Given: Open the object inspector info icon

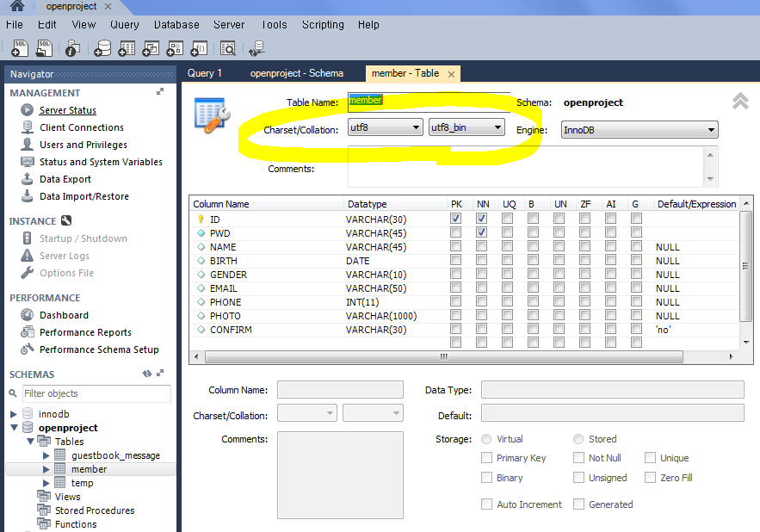Looking at the screenshot, I should (x=72, y=48).
